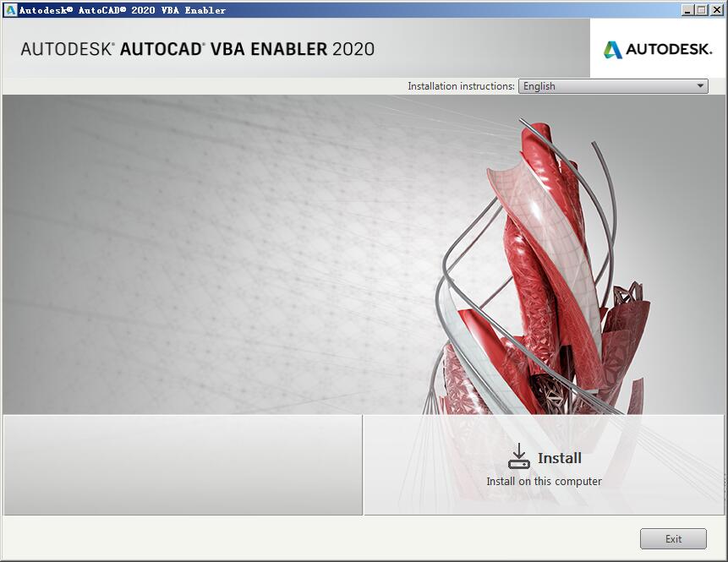Click the red Autodesk triangle mark
This screenshot has width=728, height=562.
(x=611, y=48)
